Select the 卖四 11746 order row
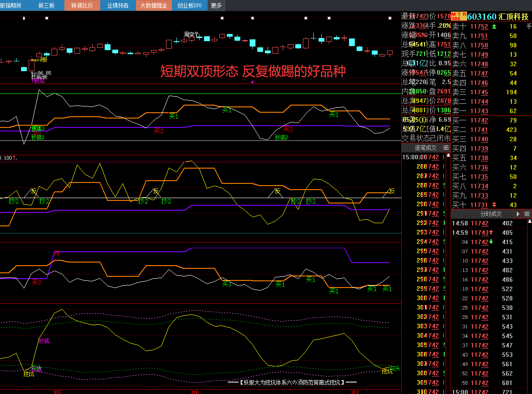 pyautogui.click(x=491, y=83)
